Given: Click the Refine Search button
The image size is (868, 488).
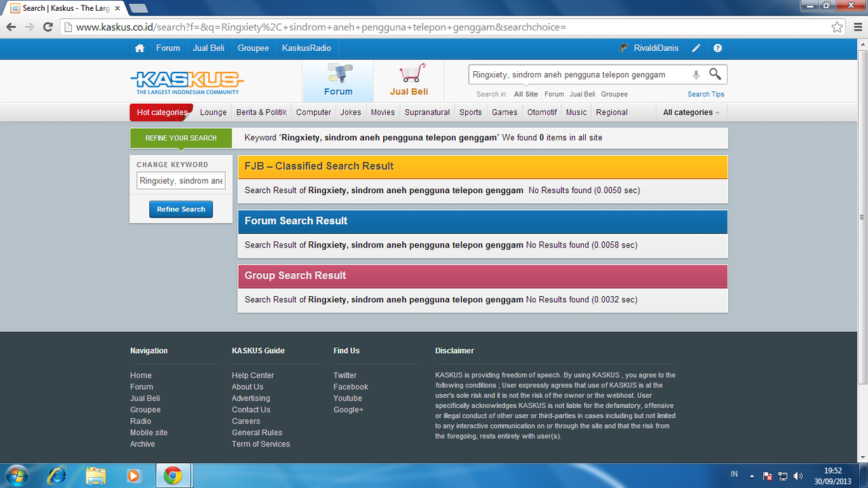Looking at the screenshot, I should coord(181,209).
